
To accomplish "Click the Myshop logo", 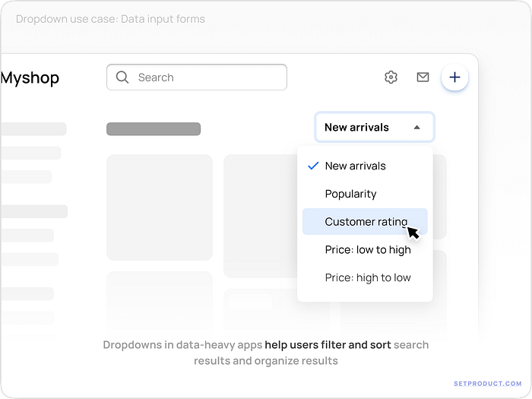I will click(x=30, y=78).
